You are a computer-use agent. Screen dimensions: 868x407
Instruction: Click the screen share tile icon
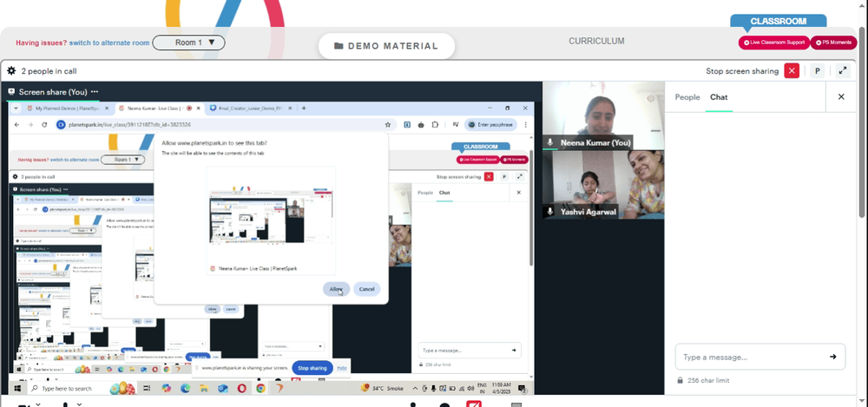coord(11,92)
